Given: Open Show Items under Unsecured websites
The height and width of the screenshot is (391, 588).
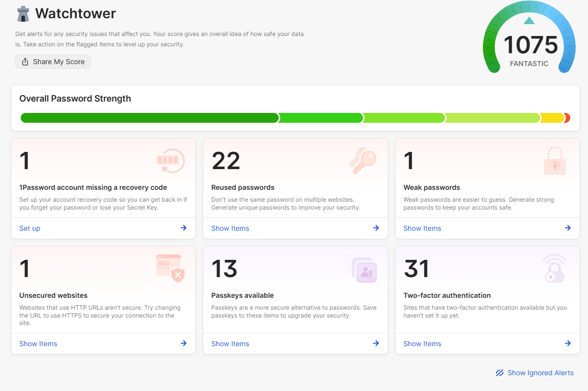Looking at the screenshot, I should 38,344.
